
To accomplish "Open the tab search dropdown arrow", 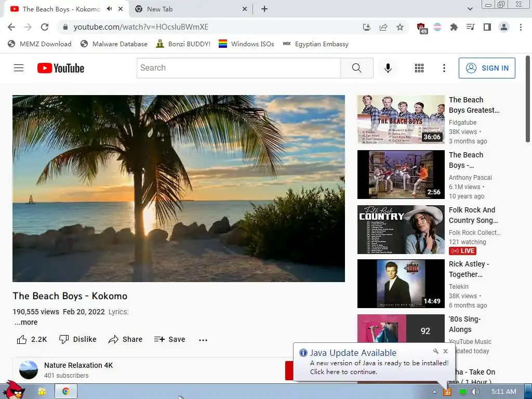I will click(470, 9).
